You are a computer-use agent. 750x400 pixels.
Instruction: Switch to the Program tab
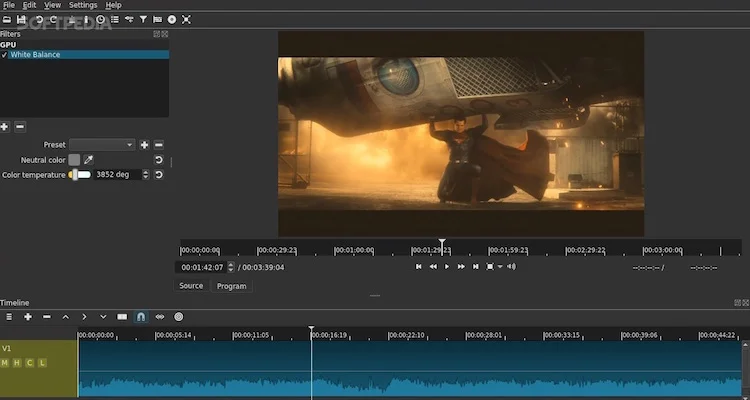(232, 286)
